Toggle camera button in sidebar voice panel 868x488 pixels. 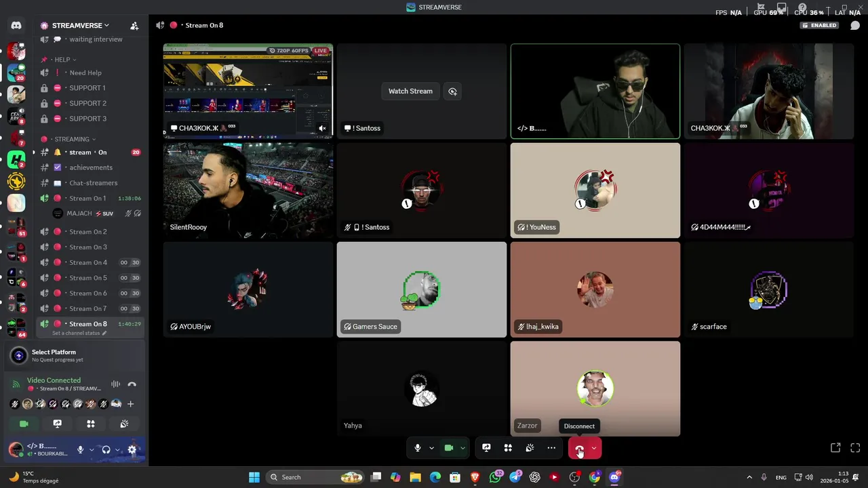pyautogui.click(x=24, y=424)
